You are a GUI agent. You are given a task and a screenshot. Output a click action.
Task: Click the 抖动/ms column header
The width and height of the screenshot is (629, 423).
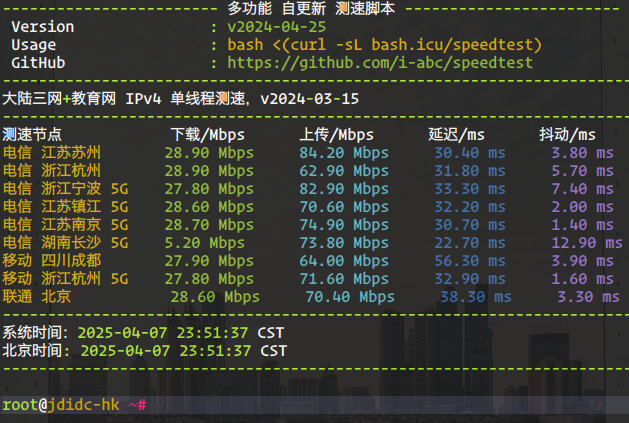click(567, 135)
